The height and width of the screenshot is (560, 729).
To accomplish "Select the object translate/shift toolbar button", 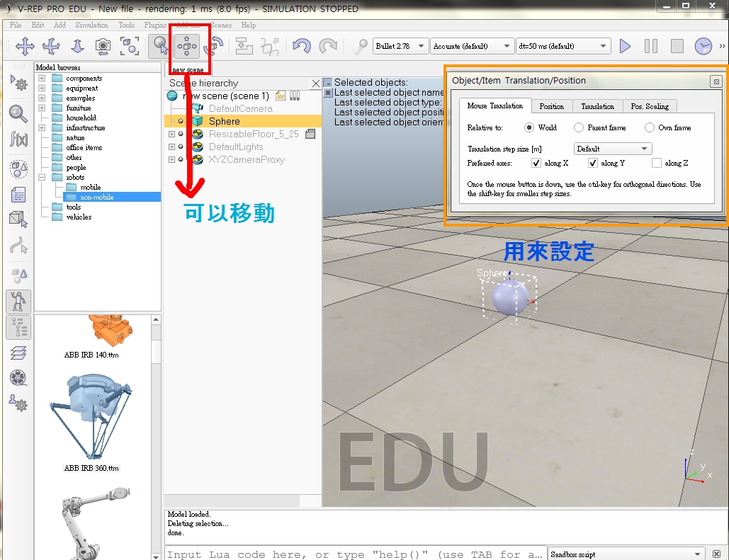I will [187, 47].
